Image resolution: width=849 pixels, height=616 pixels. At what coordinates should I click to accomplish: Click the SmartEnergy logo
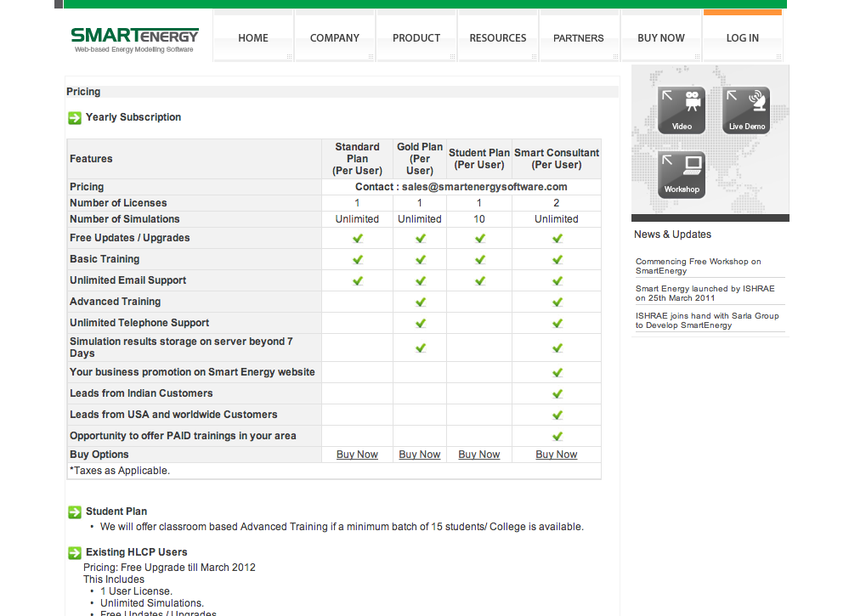[135, 40]
